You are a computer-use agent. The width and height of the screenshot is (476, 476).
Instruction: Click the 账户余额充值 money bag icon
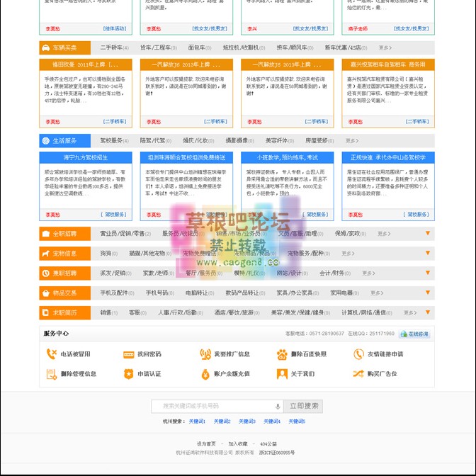click(205, 374)
